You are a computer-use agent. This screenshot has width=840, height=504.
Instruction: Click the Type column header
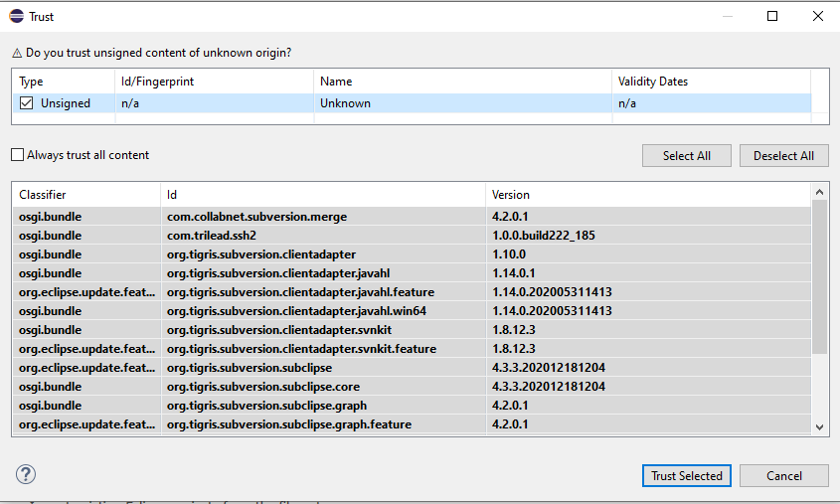(x=64, y=82)
